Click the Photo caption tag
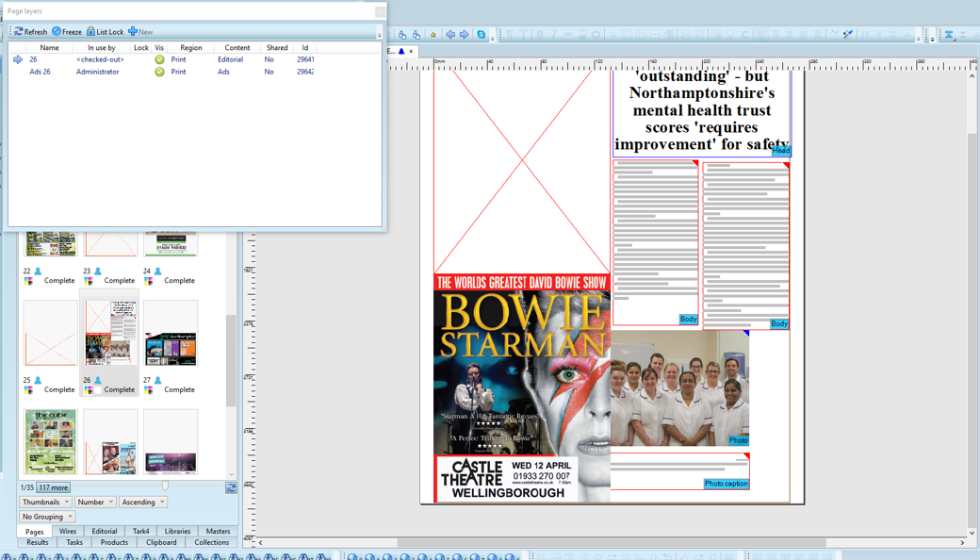Screen dimensions: 980x560 click(726, 484)
